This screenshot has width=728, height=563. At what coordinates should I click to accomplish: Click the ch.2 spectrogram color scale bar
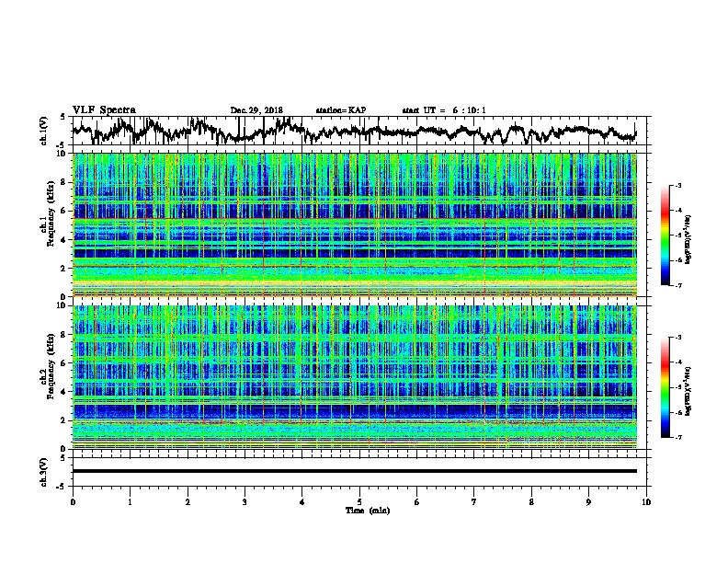[665, 387]
